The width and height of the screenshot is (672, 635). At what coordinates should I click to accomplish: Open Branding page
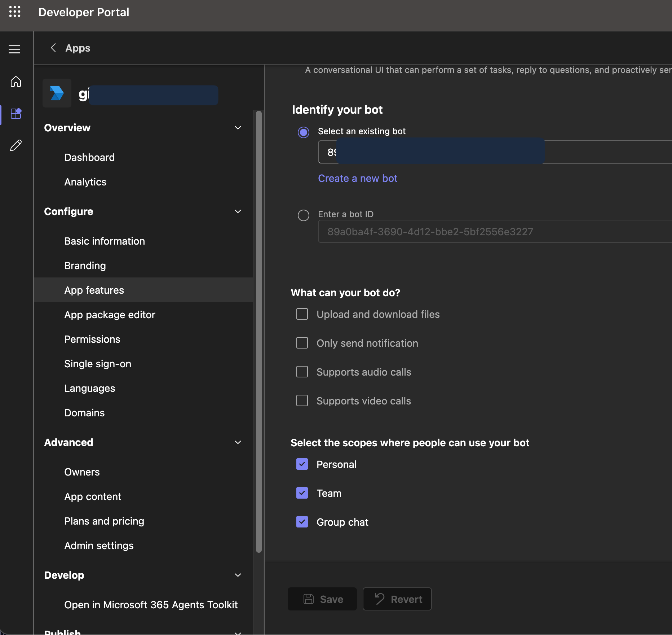[x=85, y=266]
